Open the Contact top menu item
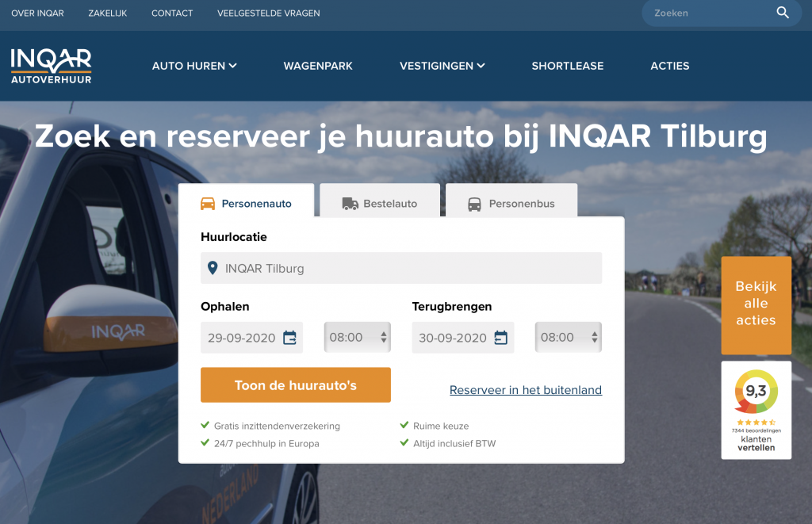The width and height of the screenshot is (812, 524). [x=172, y=13]
